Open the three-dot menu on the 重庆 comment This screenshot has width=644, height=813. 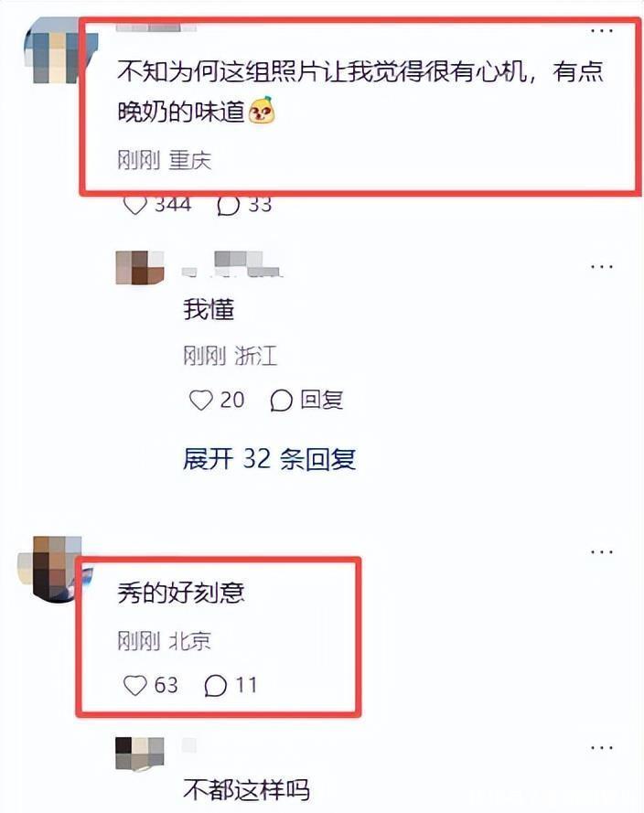[x=602, y=31]
